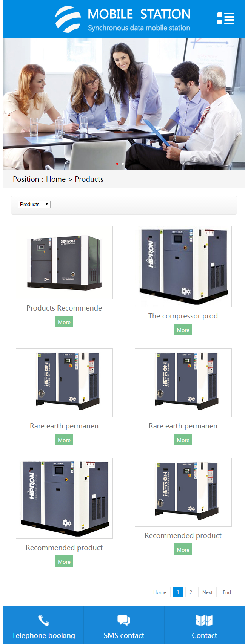Viewport: 248px width, 644px height.
Task: Select the second white carousel dot
Action: tap(123, 164)
